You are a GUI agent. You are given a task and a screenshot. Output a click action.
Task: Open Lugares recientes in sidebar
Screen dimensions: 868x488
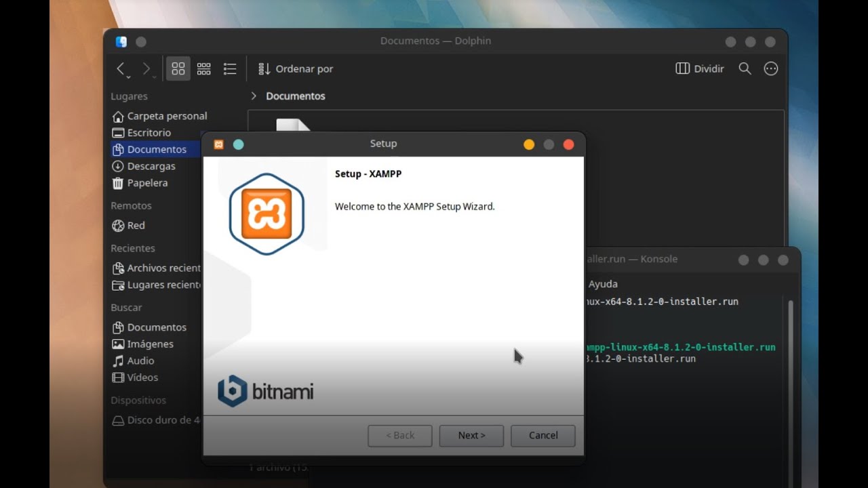point(156,285)
